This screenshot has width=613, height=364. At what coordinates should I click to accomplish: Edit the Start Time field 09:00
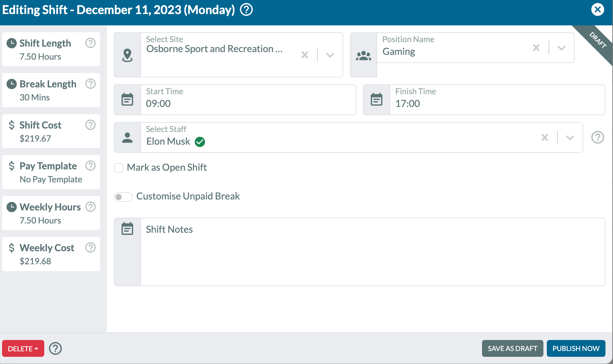(x=248, y=100)
